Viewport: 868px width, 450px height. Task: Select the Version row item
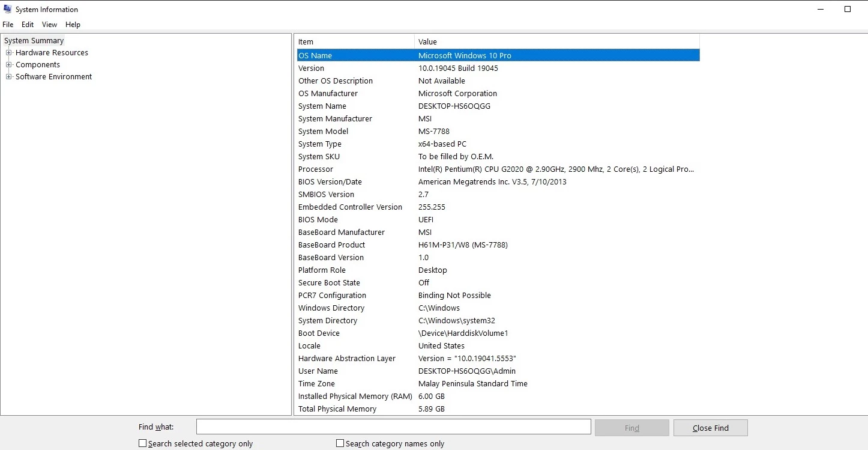click(x=498, y=68)
